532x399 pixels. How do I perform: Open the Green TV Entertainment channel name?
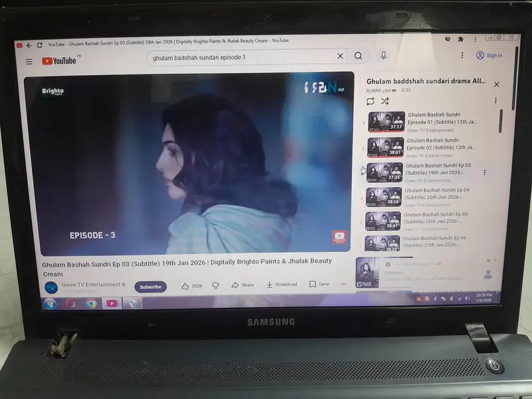point(91,285)
